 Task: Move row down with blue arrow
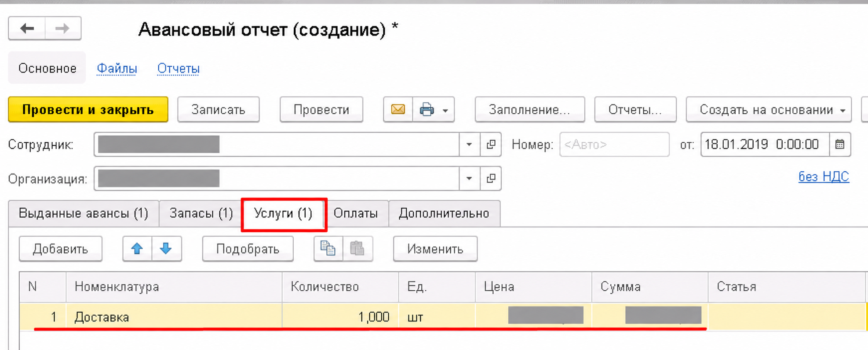166,249
